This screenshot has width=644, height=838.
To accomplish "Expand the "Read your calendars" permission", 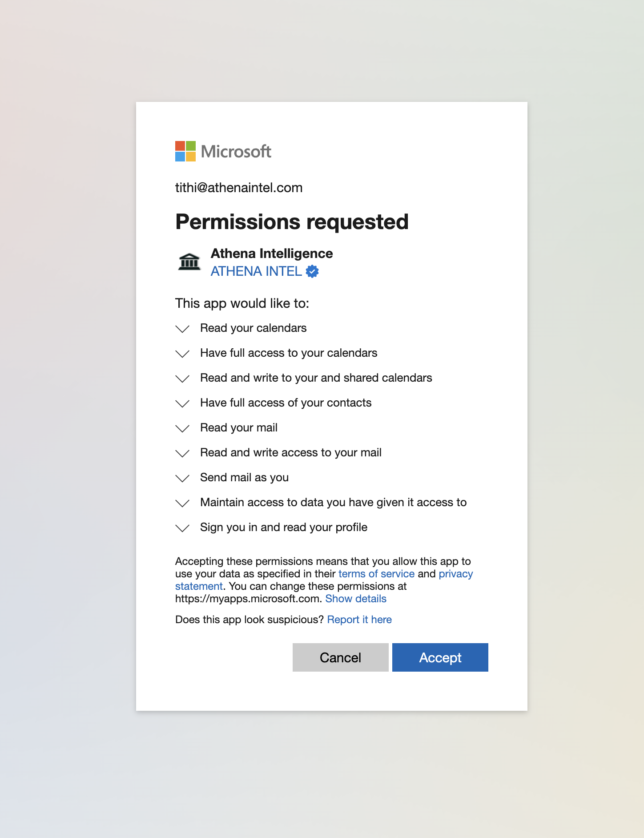I will coord(182,329).
